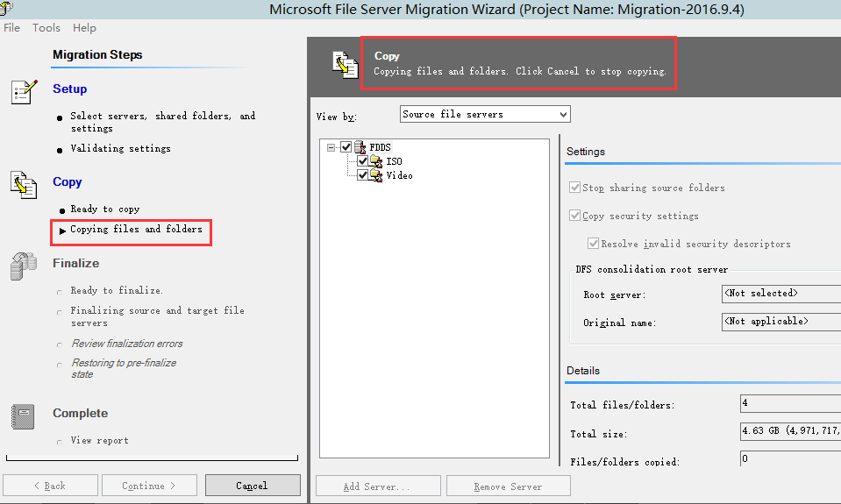Viewport: 841px width, 504px height.
Task: Select the Video tree item label
Action: pos(400,175)
